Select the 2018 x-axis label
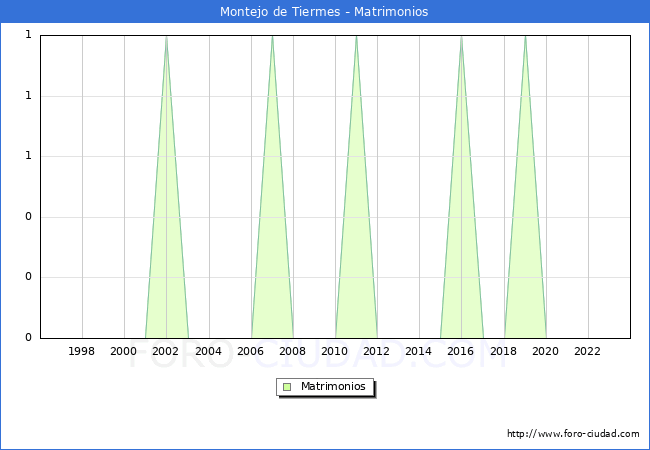This screenshot has width=650, height=450. [503, 351]
